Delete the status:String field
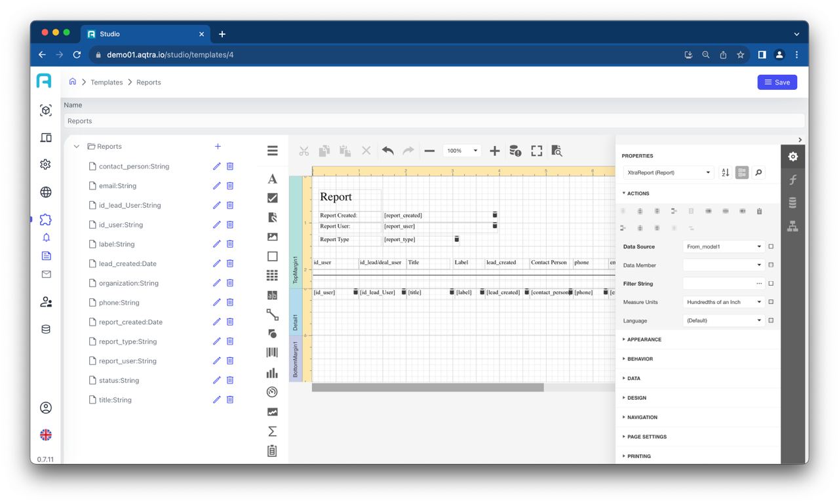The width and height of the screenshot is (839, 504). [230, 380]
